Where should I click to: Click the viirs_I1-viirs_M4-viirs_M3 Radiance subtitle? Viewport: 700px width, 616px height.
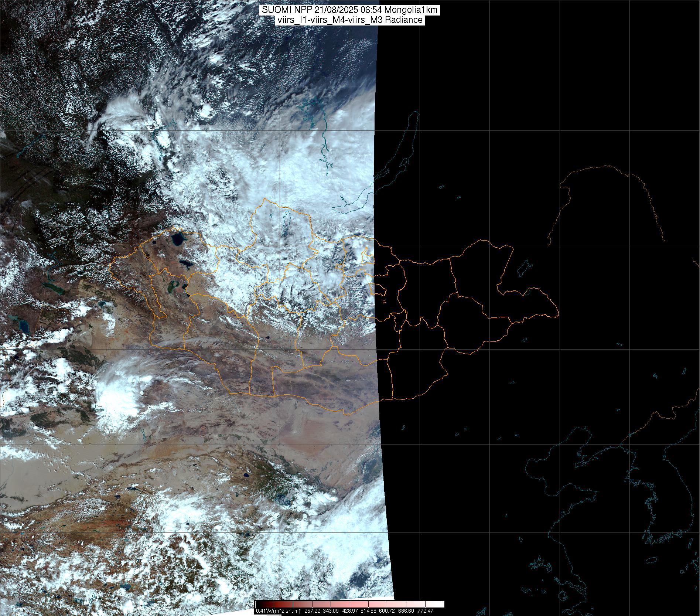[349, 20]
